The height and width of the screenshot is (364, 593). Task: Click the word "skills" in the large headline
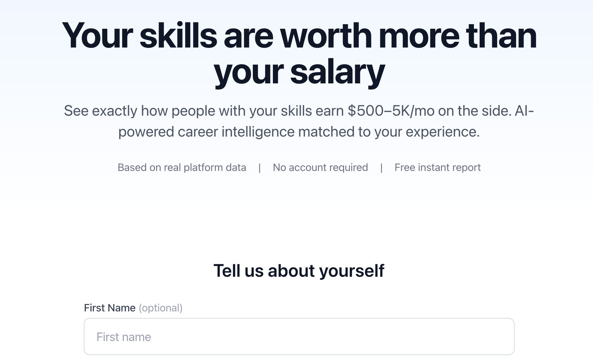point(178,36)
